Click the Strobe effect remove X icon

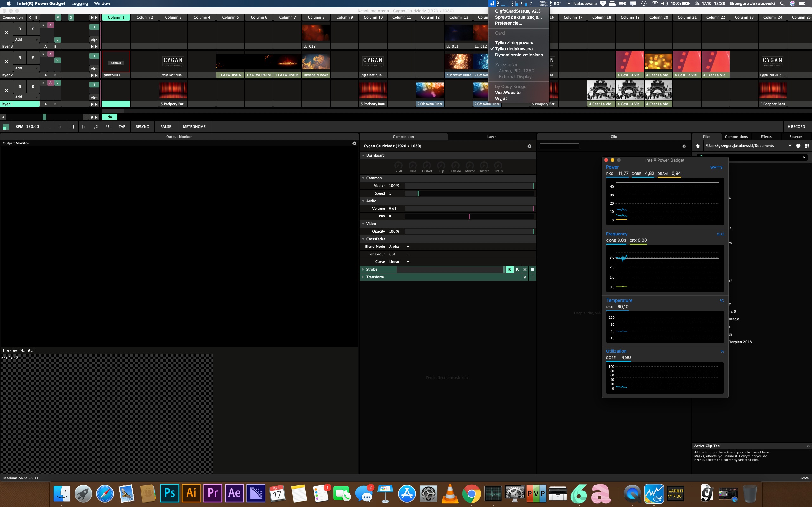(x=525, y=269)
